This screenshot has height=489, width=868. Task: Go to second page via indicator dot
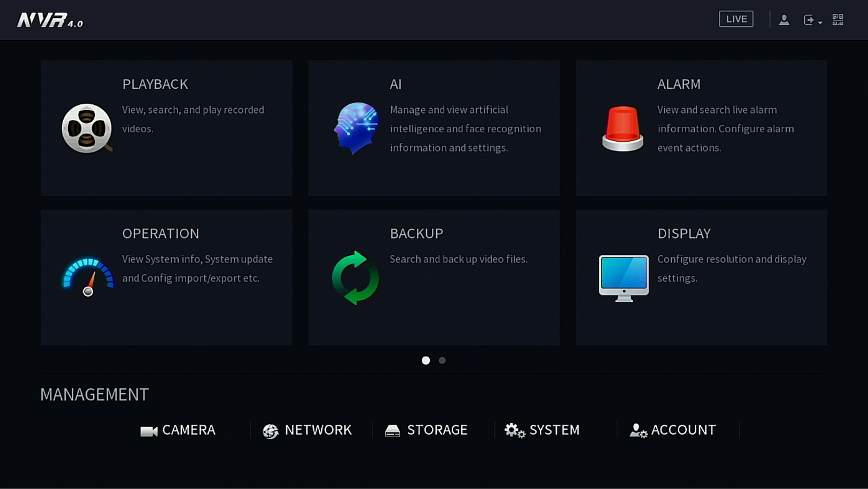[442, 360]
